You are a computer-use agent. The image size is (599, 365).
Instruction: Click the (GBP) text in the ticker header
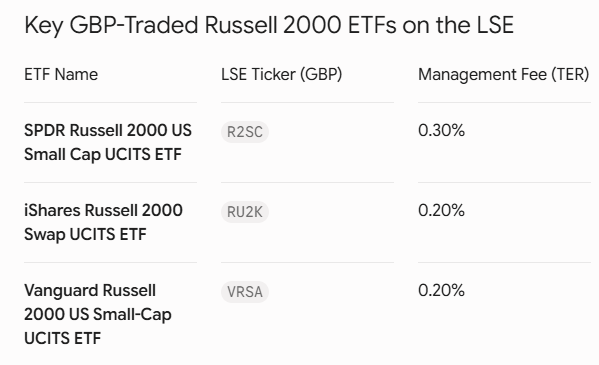click(321, 74)
